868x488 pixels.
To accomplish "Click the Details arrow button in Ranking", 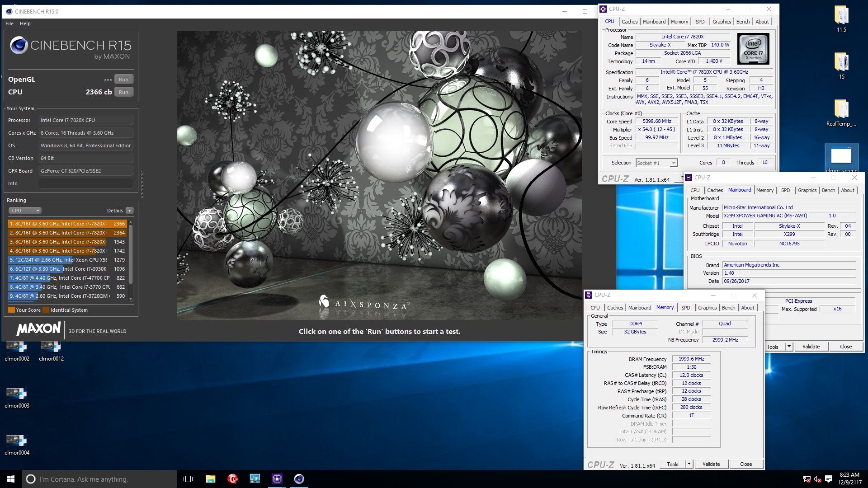I will coord(130,211).
